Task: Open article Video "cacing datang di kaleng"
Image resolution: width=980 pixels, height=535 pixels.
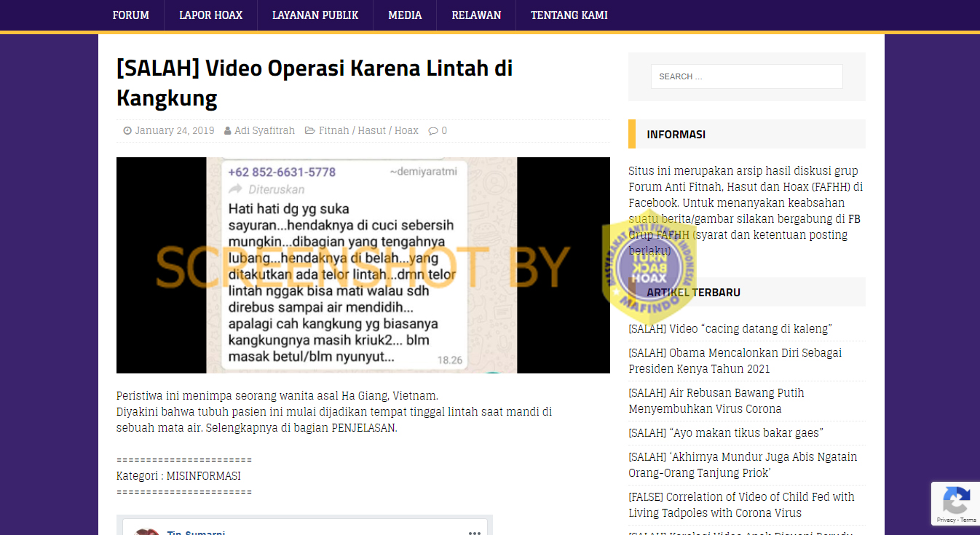Action: (x=730, y=329)
